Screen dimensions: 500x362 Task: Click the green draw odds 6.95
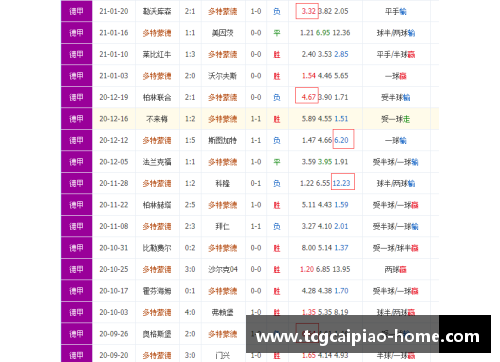coord(323,33)
